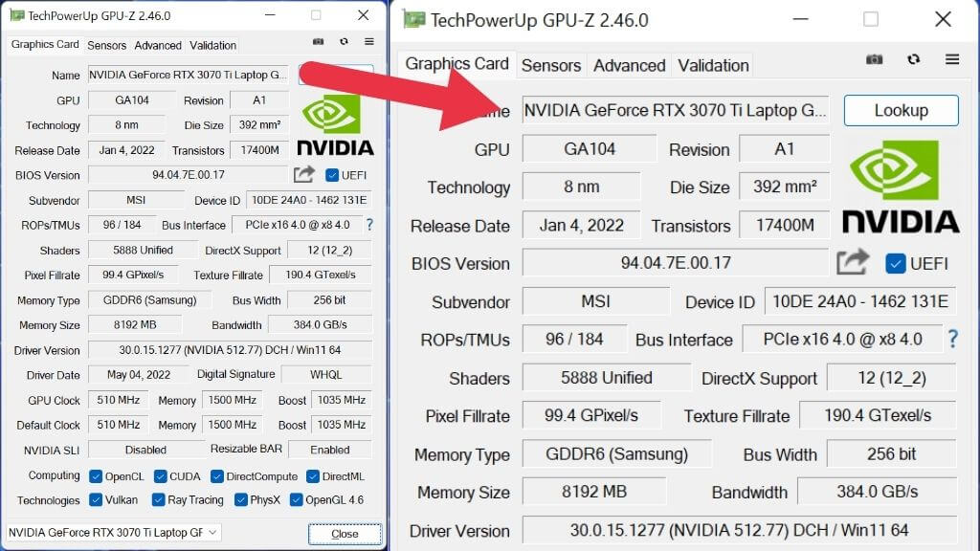Click the Jan 4, 2022 Release Date, left window
This screenshot has height=551, width=980.
pos(126,150)
